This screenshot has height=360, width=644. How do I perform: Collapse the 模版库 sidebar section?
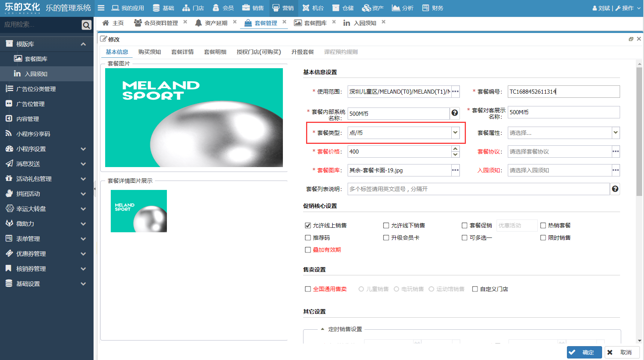(x=83, y=44)
